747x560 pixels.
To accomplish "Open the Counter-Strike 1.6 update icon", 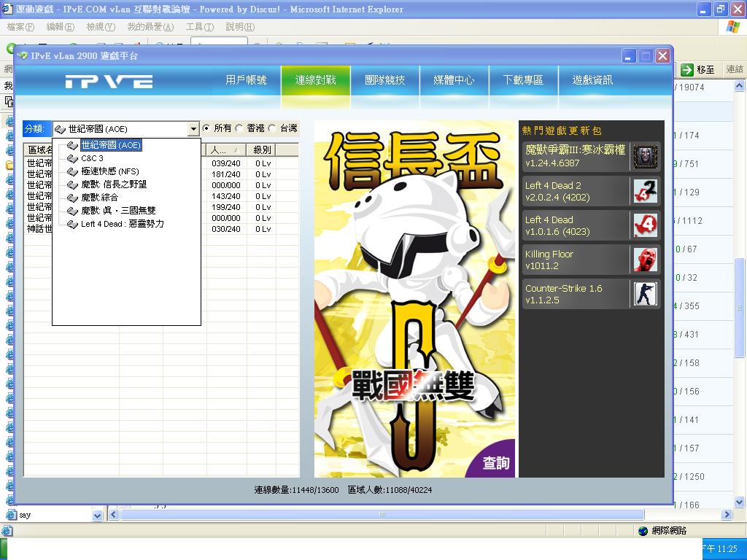I will pyautogui.click(x=645, y=294).
